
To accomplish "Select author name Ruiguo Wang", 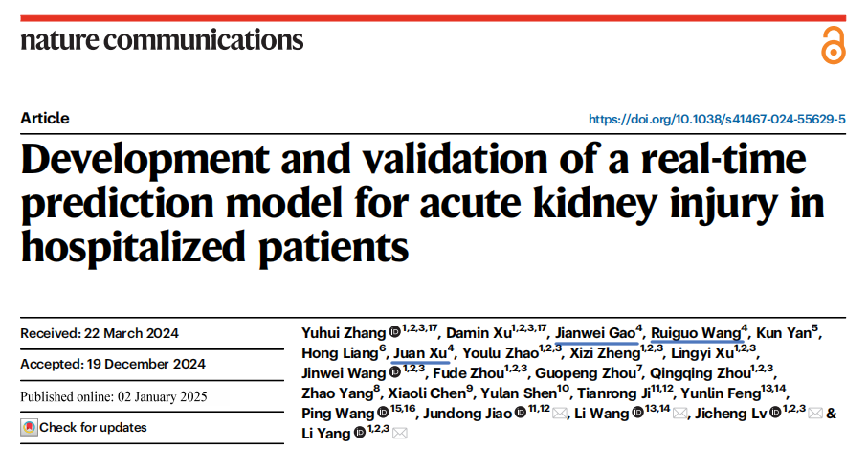I will pos(696,333).
